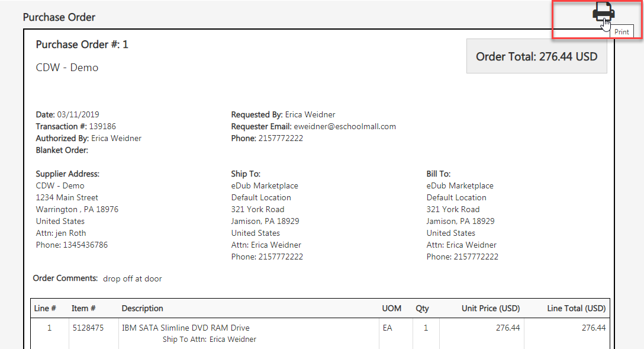
Task: Click the Transaction # 139186 value
Action: (102, 127)
